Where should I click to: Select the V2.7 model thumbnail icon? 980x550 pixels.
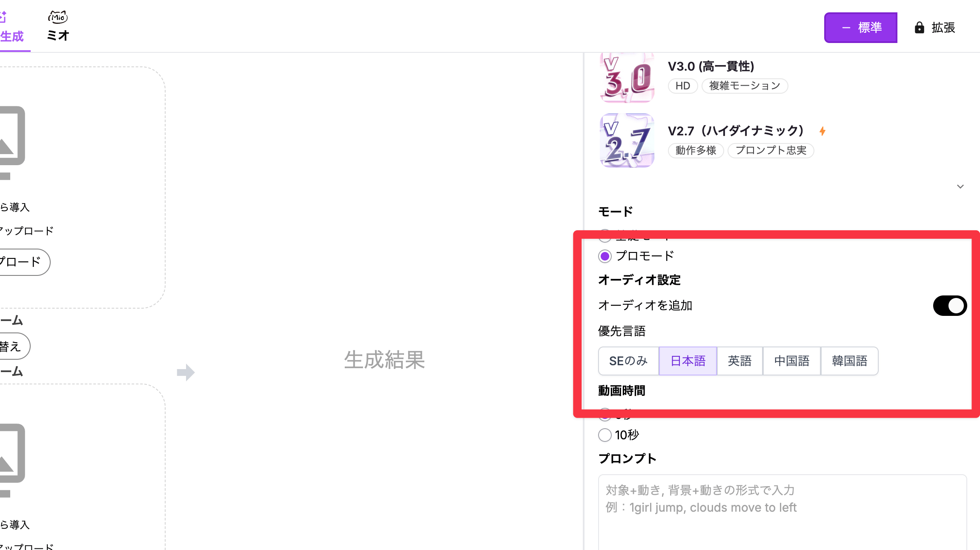click(x=627, y=140)
